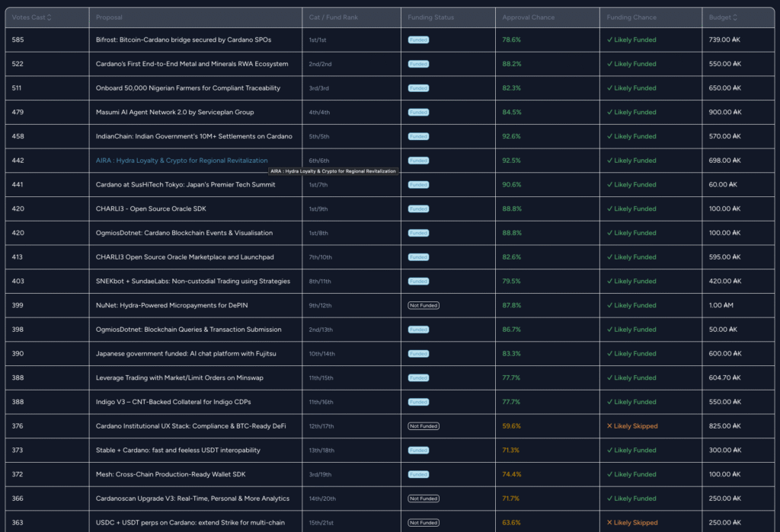Click Not Funded badge on NuNet row

coord(424,305)
